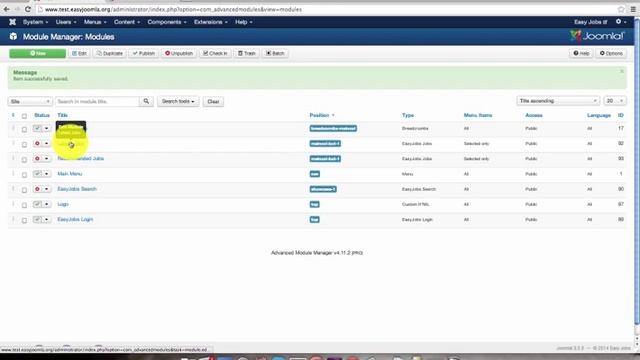Open the EasyJobs Search module link
Viewport: 640px width, 360px height.
tap(77, 189)
